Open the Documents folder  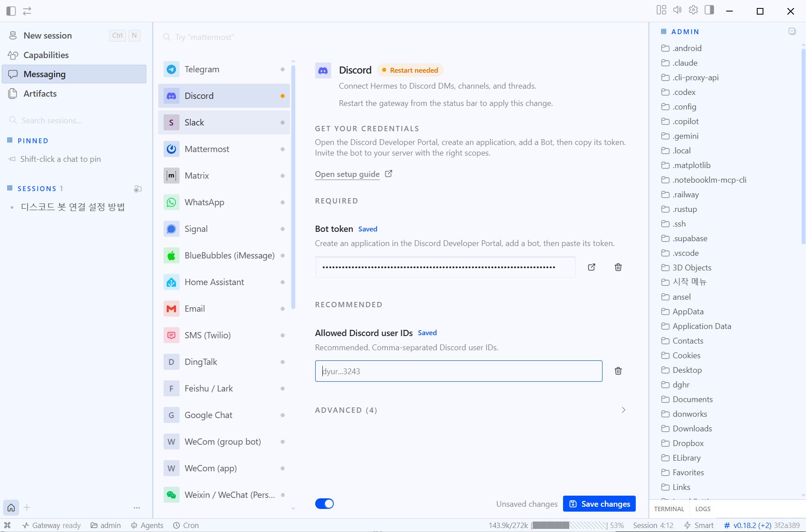[693, 399]
